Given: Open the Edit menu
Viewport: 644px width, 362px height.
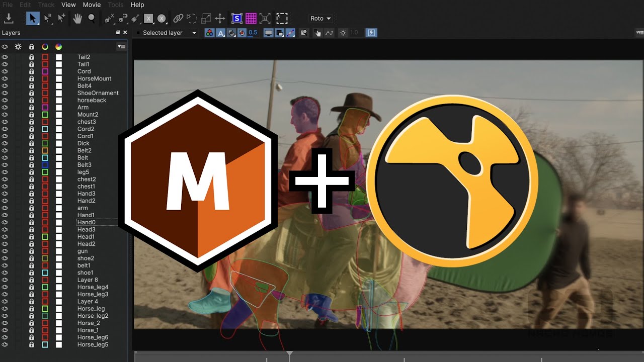Looking at the screenshot, I should click(x=25, y=5).
